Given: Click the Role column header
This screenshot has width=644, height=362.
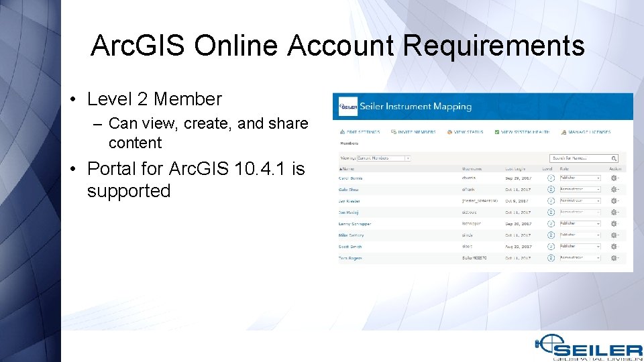Looking at the screenshot, I should pyautogui.click(x=564, y=169).
